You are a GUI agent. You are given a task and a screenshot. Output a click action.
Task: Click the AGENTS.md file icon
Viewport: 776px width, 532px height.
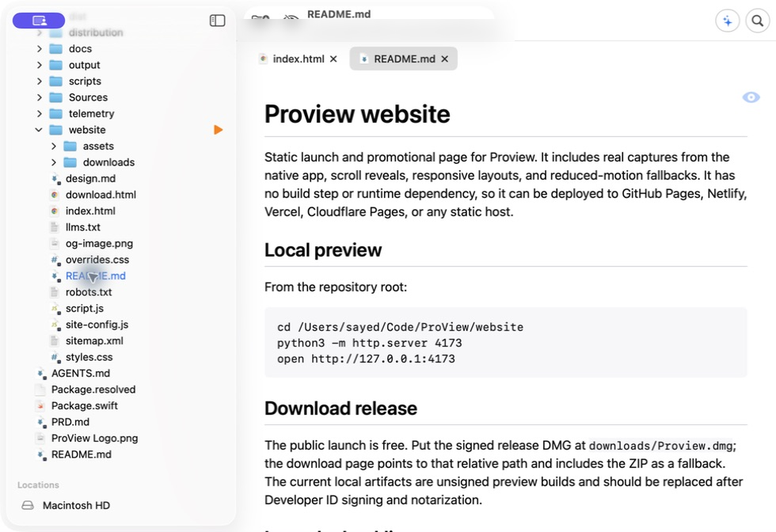tap(41, 373)
